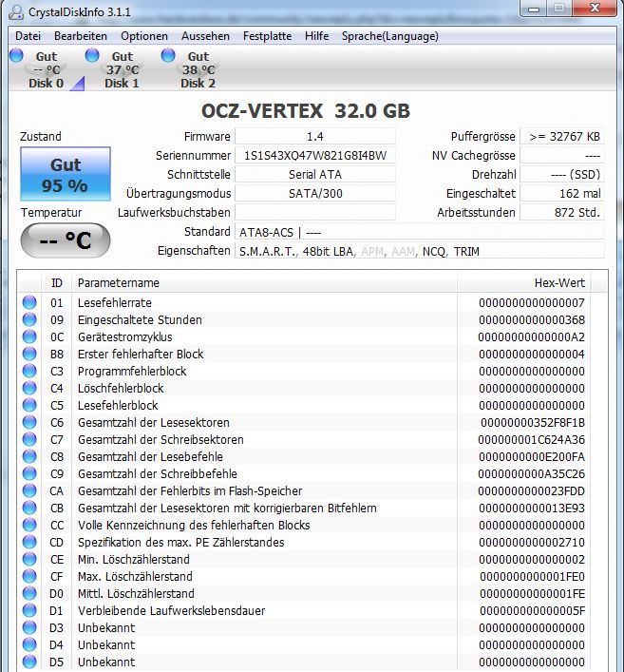
Task: Click the temperature display button
Action: 66,240
